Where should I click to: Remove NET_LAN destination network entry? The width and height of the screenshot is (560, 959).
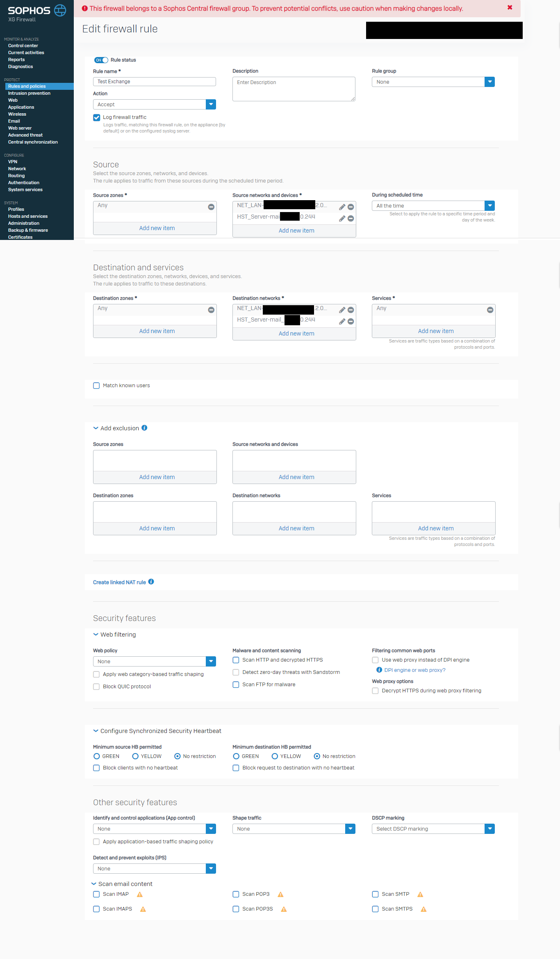351,310
